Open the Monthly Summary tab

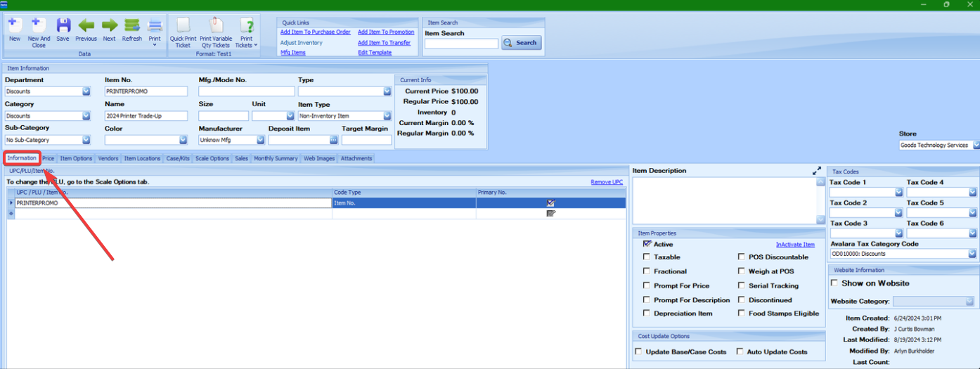click(276, 159)
